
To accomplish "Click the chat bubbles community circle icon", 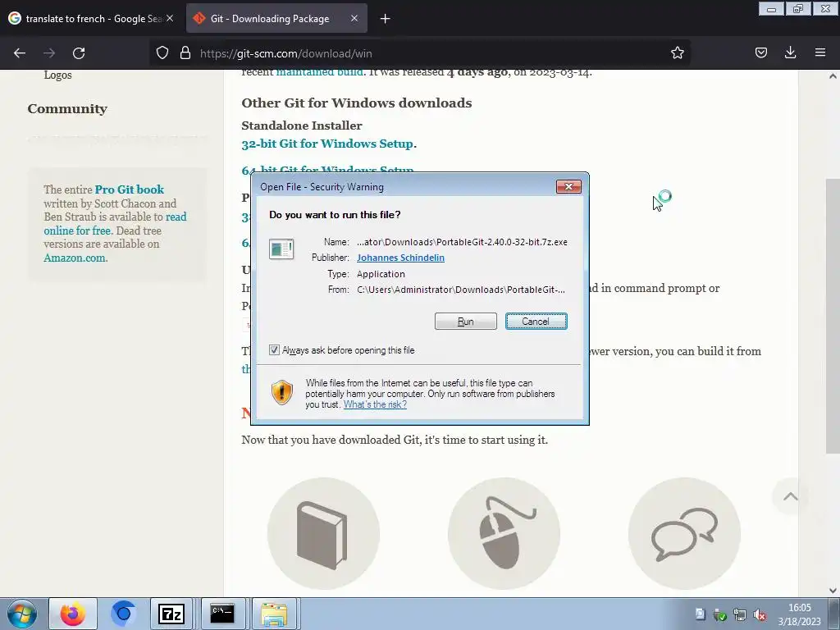I will tap(685, 533).
